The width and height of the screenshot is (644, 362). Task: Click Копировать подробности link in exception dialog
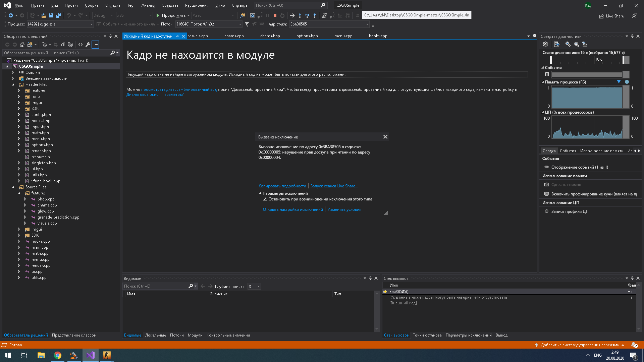282,186
